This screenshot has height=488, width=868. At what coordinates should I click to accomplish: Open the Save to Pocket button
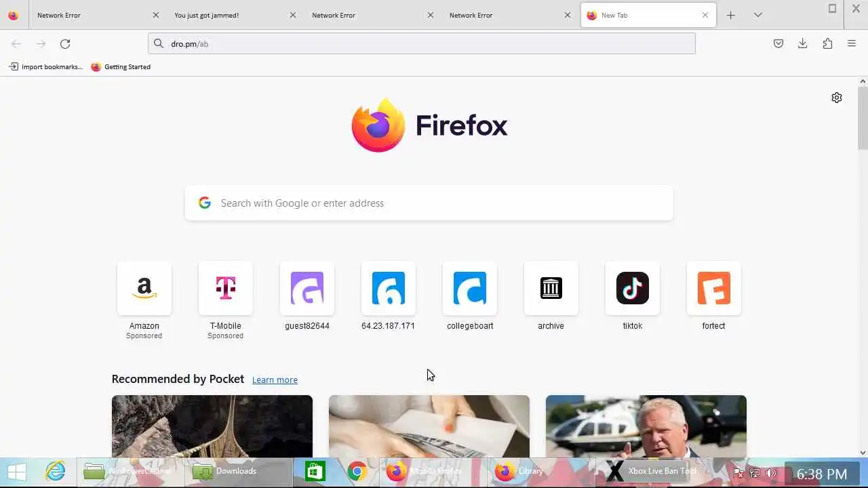[x=778, y=43]
